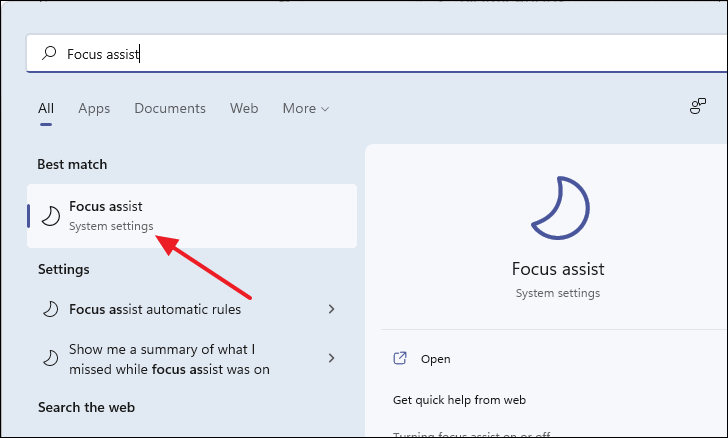Select the All tab
The height and width of the screenshot is (438, 728).
coord(46,108)
